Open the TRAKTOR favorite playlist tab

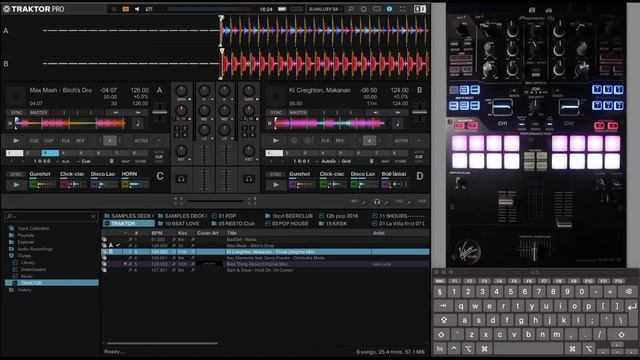click(x=129, y=223)
